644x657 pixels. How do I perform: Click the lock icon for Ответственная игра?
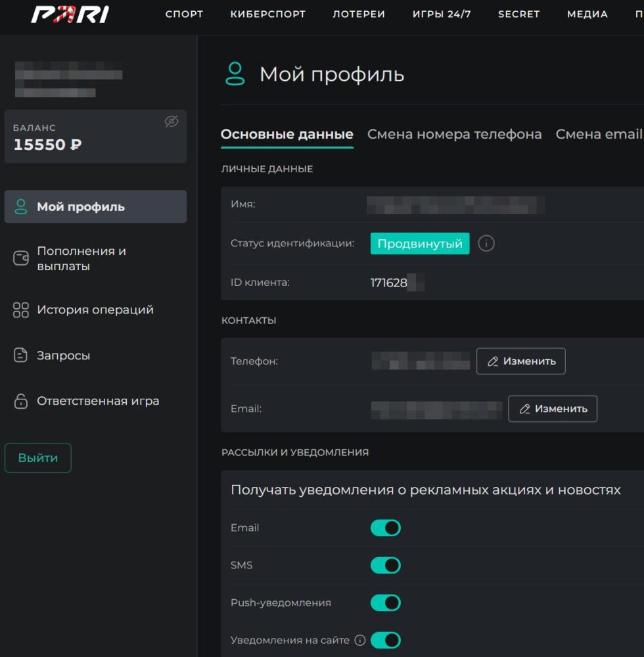(20, 401)
